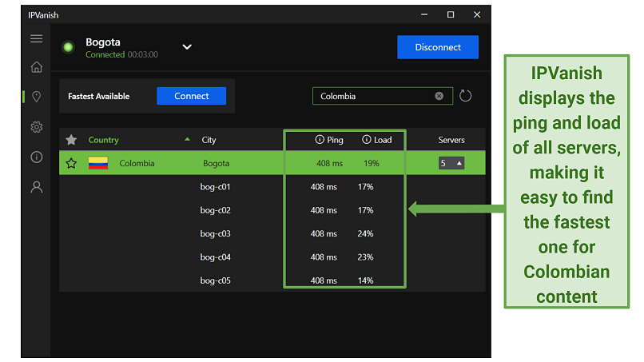The image size is (644, 362).
Task: Sort by Country column header
Action: (x=104, y=140)
